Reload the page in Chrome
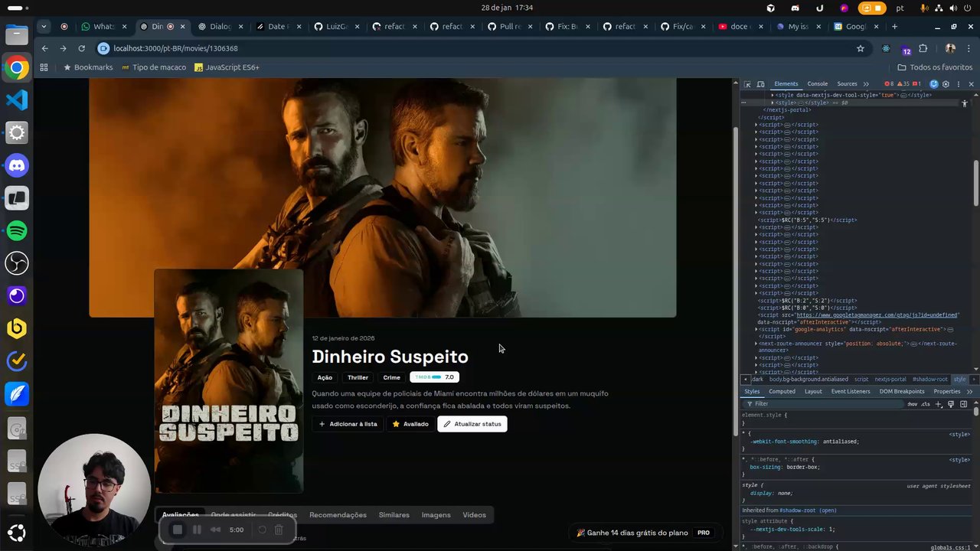The height and width of the screenshot is (551, 980). 81,48
